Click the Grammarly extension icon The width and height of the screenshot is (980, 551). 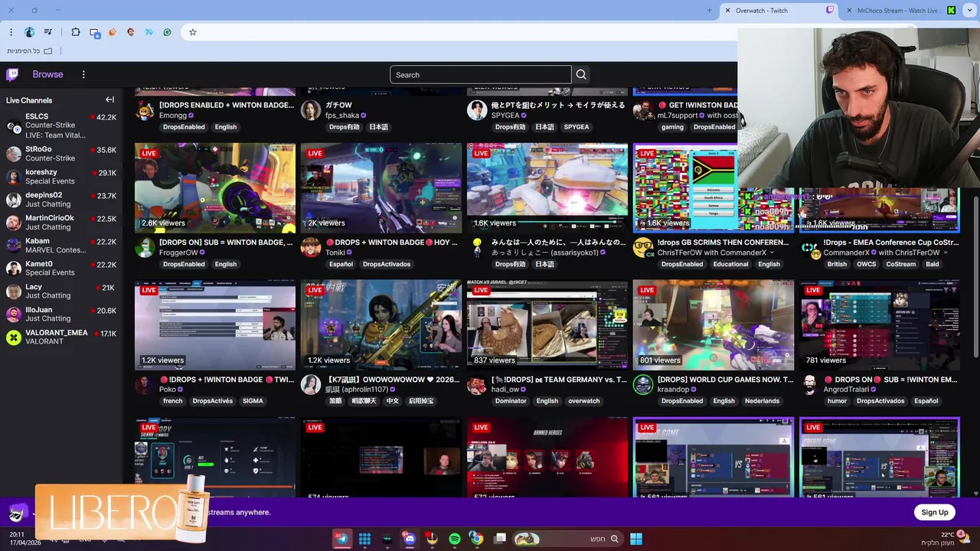pyautogui.click(x=167, y=32)
